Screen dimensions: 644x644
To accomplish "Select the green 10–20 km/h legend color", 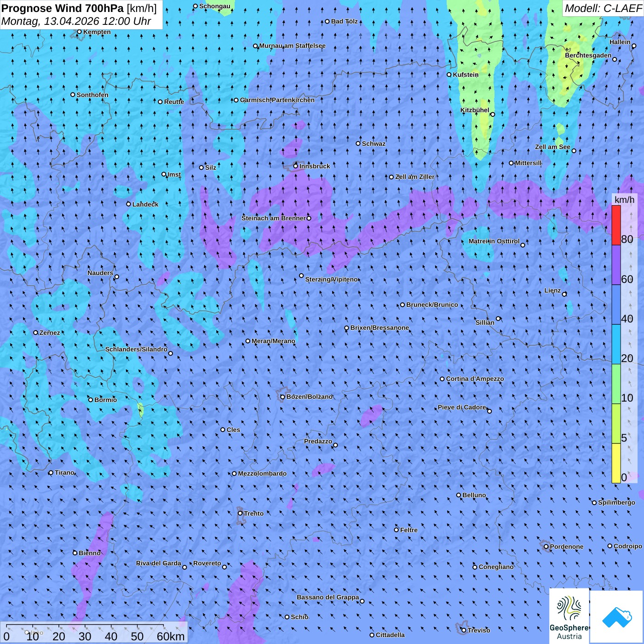I will [x=616, y=384].
